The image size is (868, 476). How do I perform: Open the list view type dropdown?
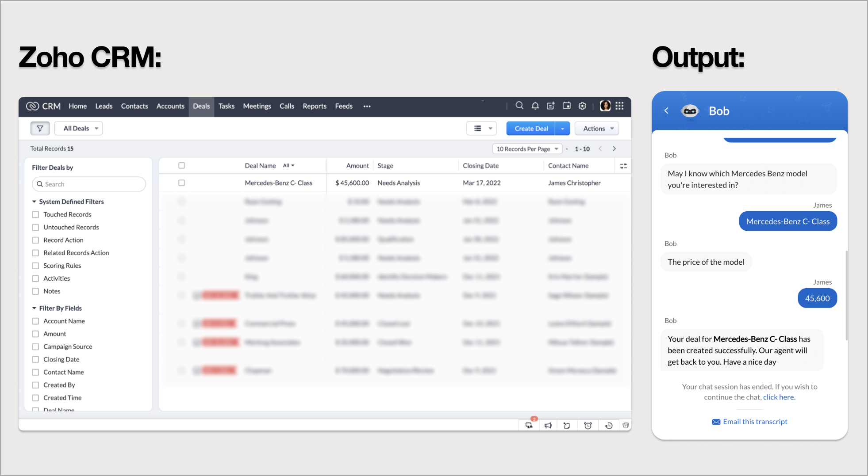[481, 128]
